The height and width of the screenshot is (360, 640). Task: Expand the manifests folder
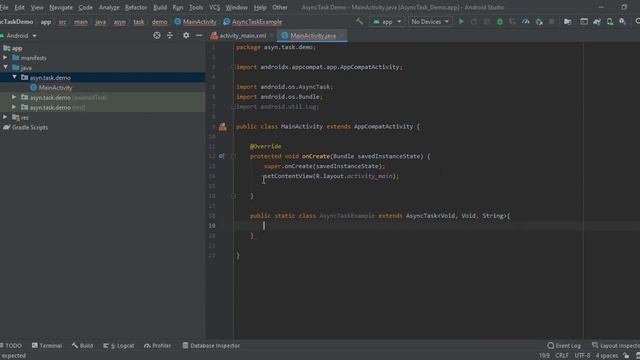coord(5,58)
